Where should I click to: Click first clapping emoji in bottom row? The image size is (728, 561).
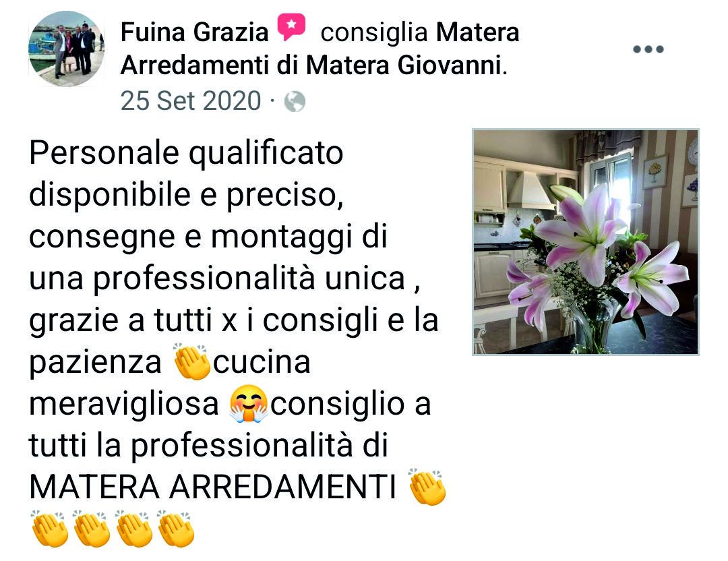tap(50, 529)
